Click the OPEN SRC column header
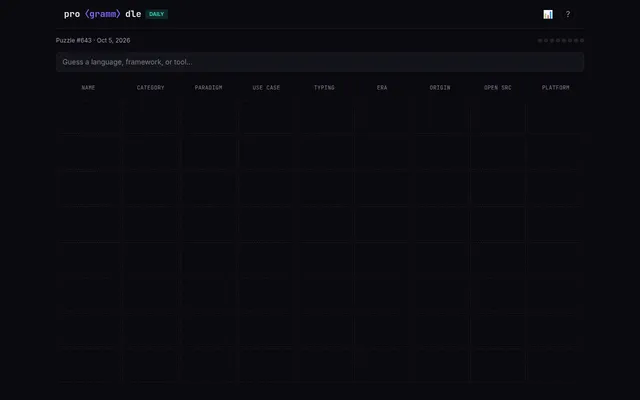This screenshot has height=400, width=640. pos(498,87)
